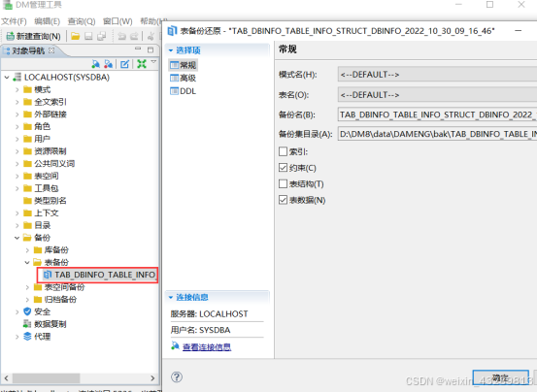
Task: Collapse the 备份 folder
Action: pos(17,238)
